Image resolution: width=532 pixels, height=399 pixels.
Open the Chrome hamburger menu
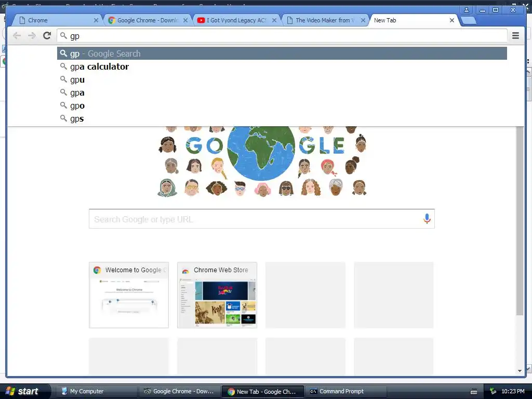pyautogui.click(x=515, y=36)
